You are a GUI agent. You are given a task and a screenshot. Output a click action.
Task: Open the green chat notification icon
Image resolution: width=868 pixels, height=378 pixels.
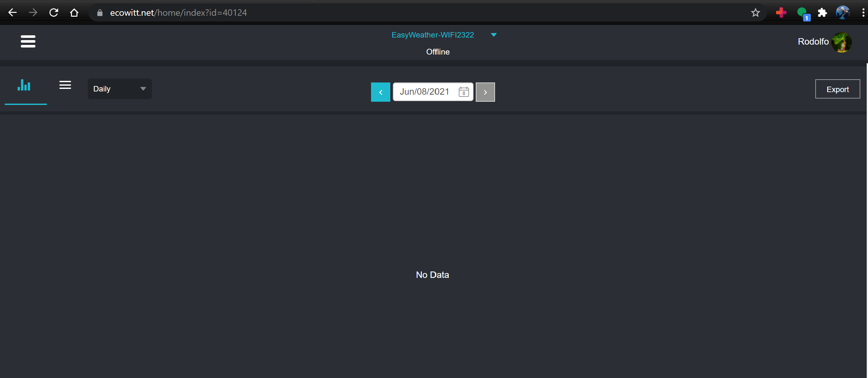click(802, 13)
